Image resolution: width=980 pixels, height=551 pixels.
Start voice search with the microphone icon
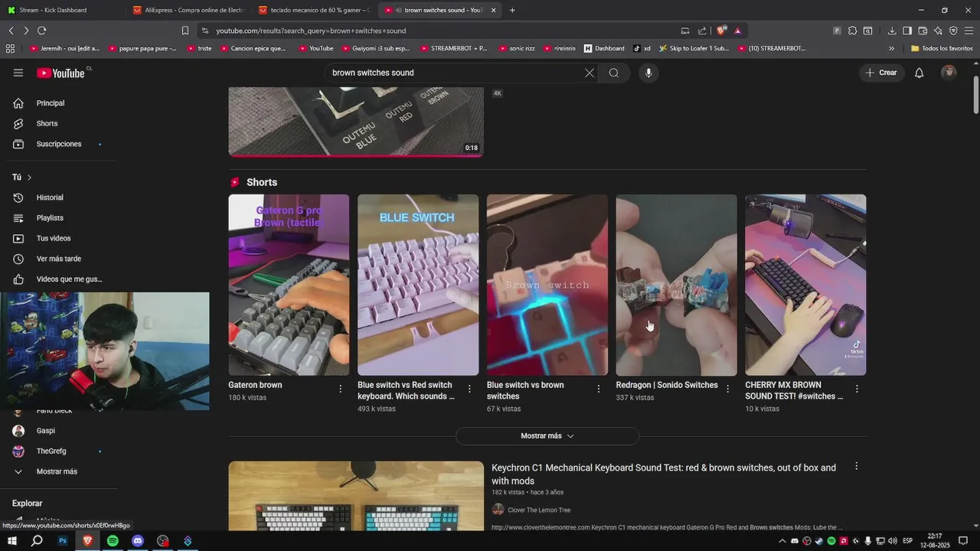648,73
